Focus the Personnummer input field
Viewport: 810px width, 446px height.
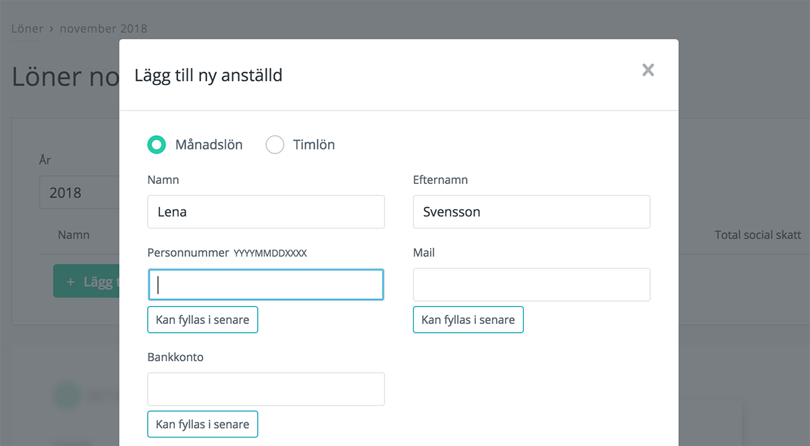(266, 285)
